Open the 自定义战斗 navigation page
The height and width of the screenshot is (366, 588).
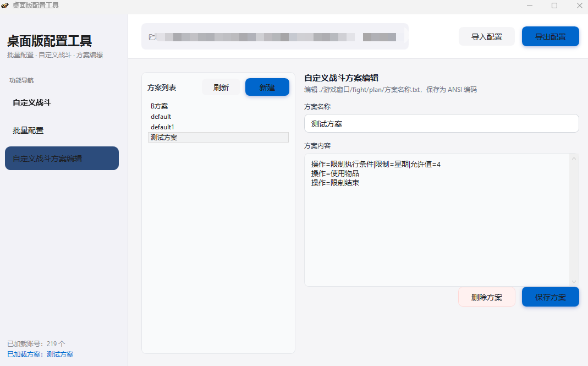point(32,102)
